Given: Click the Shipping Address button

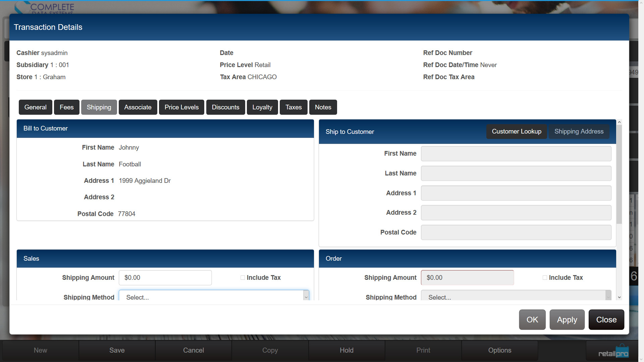Looking at the screenshot, I should point(579,132).
